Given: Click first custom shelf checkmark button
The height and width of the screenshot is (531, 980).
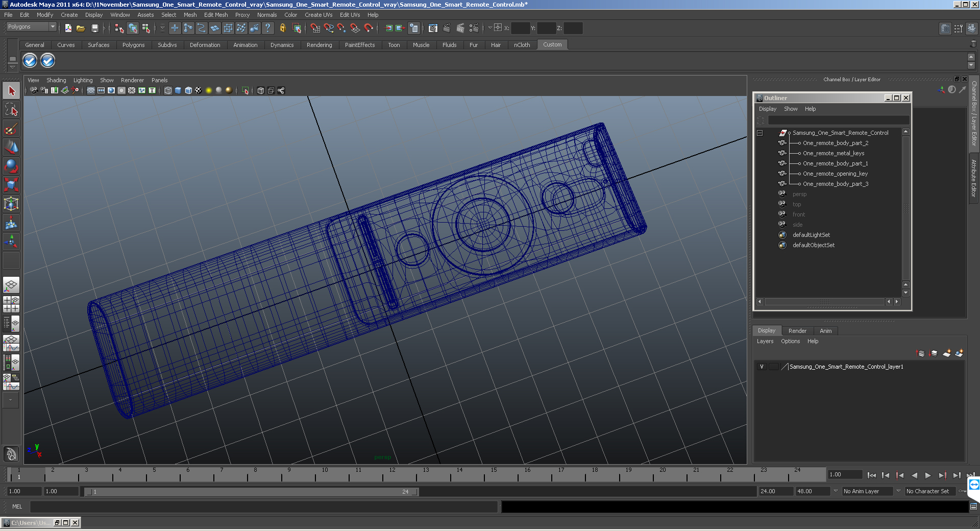Looking at the screenshot, I should tap(30, 61).
